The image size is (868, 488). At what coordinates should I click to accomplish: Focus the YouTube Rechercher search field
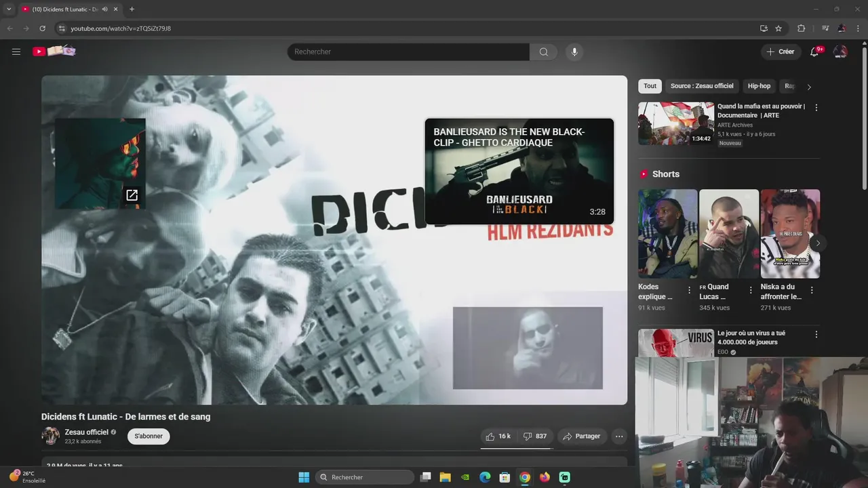(408, 52)
